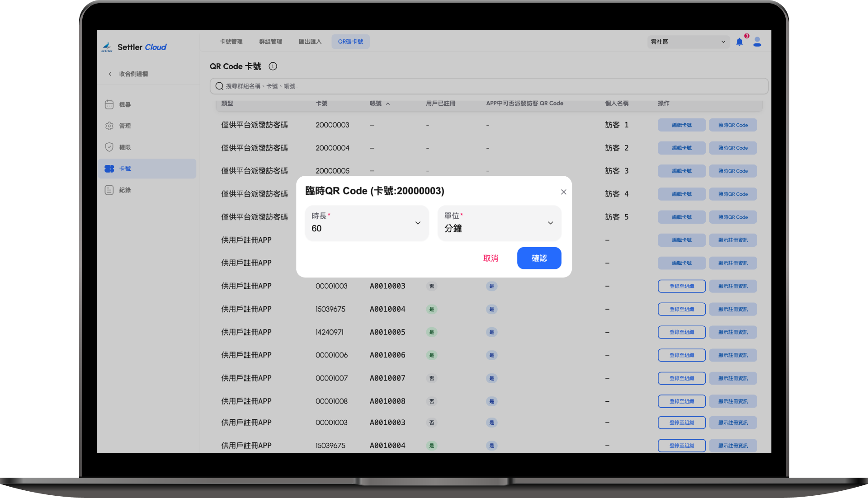Screen dimensions: 868x498
Task: Click 編輯卡號 for 訪客 4
Action: 682,194
